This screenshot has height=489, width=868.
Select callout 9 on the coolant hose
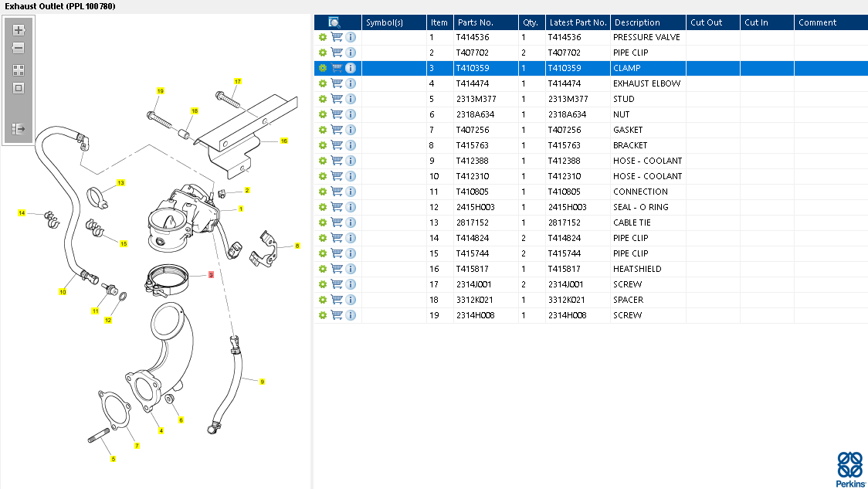(262, 382)
